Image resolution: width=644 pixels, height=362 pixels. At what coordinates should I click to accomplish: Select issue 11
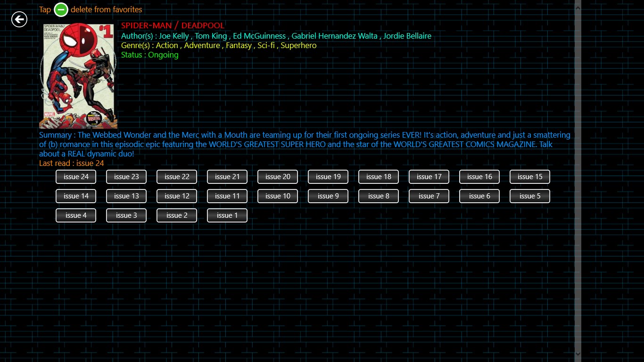227,196
